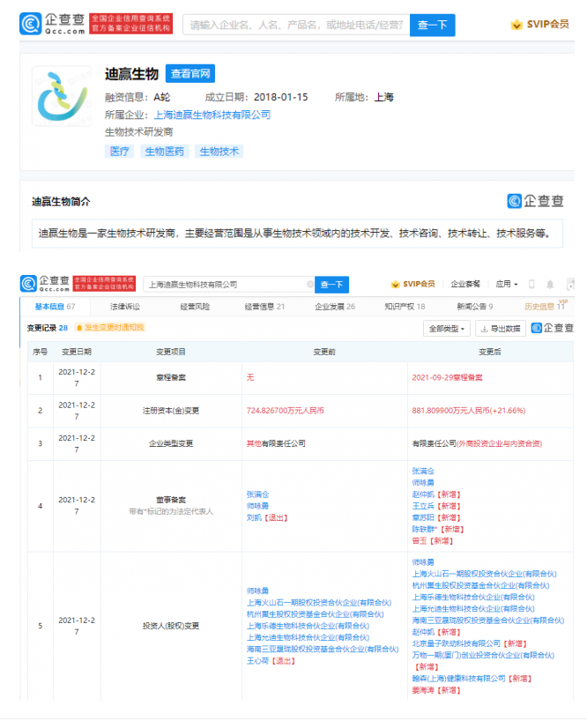Open 杭州巢生股权投资基金合伙企业 in 变更后 column
The image size is (587, 728).
[x=480, y=585]
